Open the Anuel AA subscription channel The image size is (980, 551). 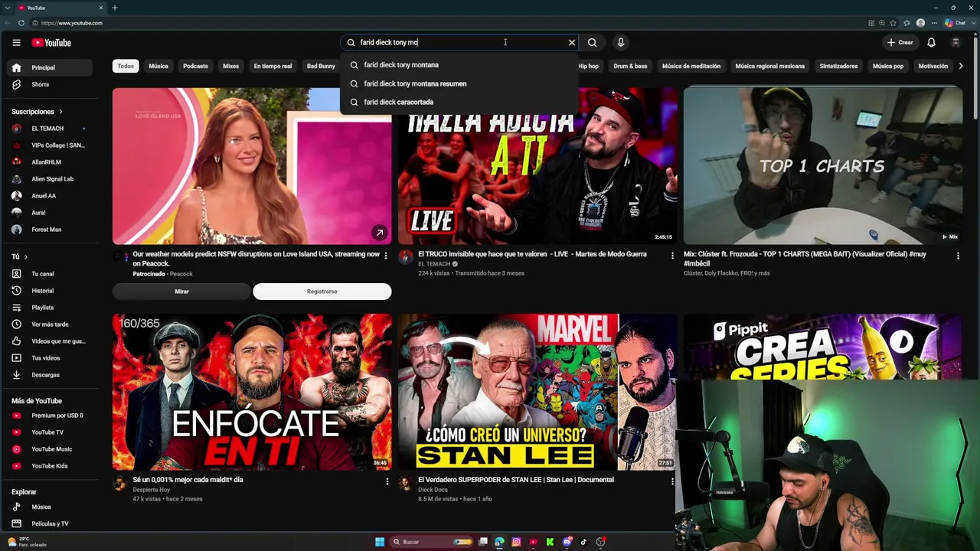(51, 196)
